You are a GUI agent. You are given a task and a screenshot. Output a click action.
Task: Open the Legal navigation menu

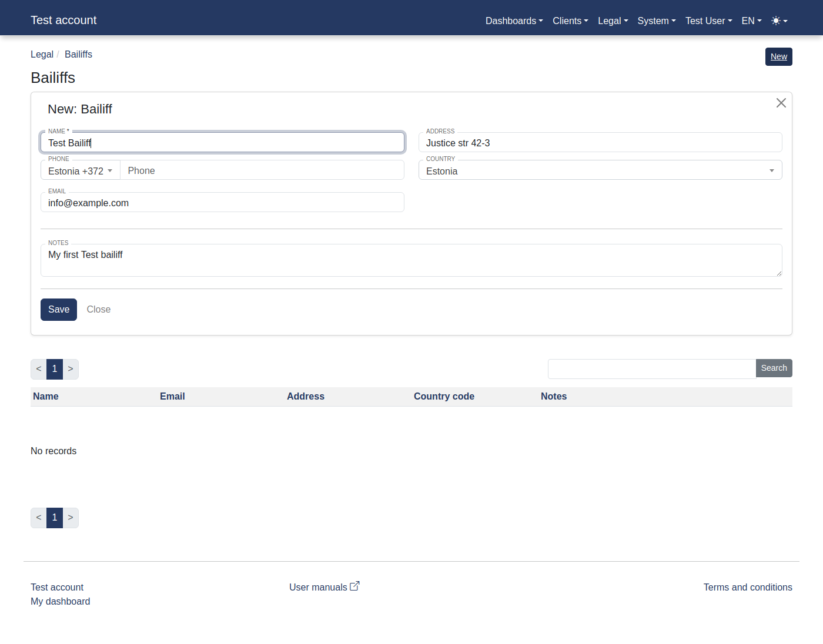pos(610,21)
